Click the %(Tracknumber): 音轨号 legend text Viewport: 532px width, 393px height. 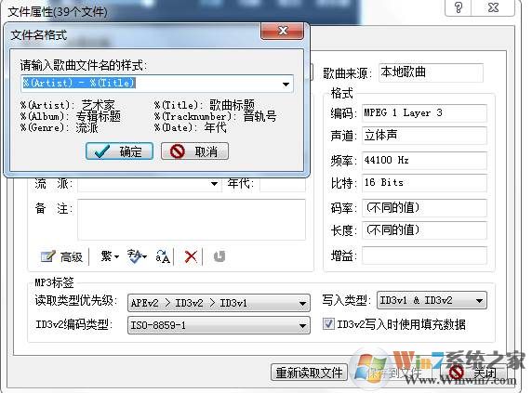pos(215,116)
